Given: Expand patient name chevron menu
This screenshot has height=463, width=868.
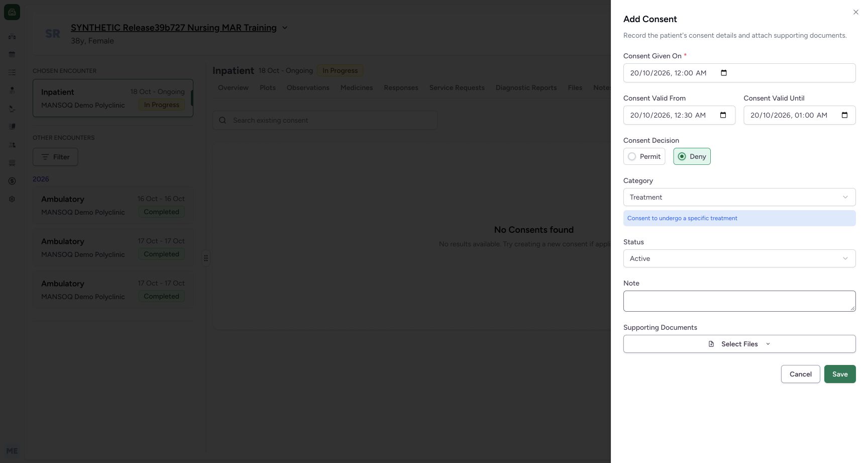Looking at the screenshot, I should [x=285, y=28].
